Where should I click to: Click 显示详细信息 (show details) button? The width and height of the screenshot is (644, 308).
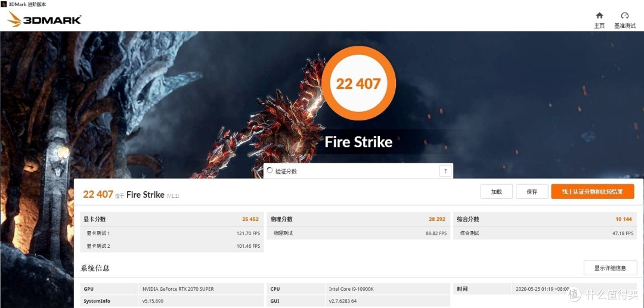(x=610, y=268)
